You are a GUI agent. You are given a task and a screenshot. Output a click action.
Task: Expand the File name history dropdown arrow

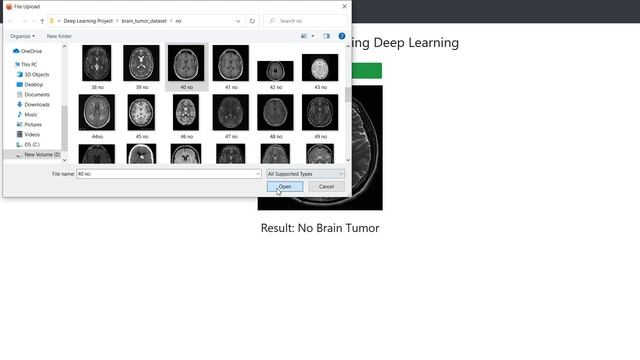[x=258, y=174]
